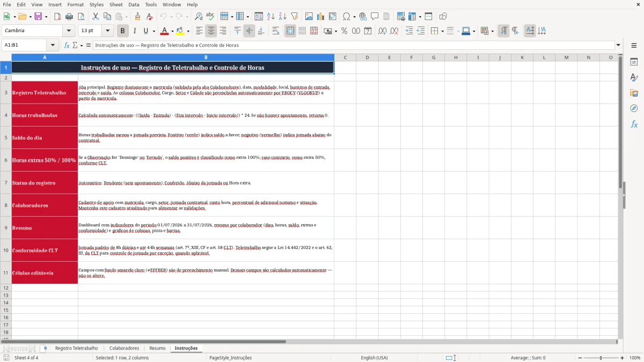Open sidebar Properties panel
Image resolution: width=644 pixels, height=362 pixels.
click(634, 62)
